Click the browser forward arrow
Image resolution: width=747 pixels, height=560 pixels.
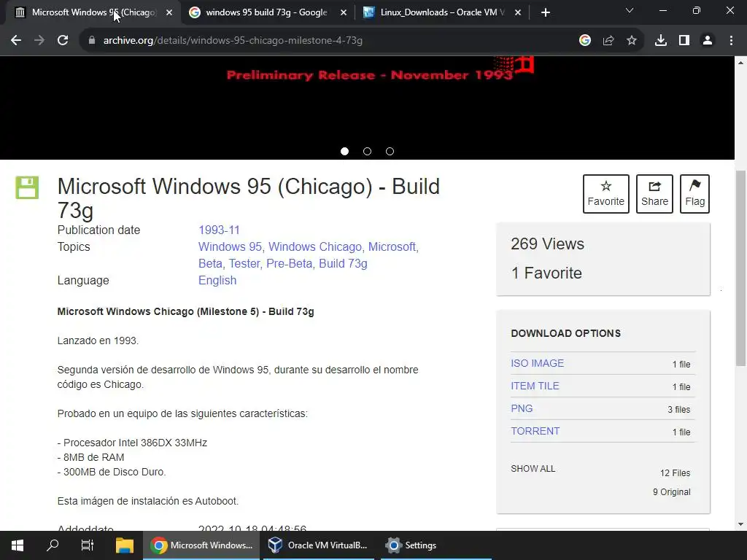pyautogui.click(x=39, y=41)
